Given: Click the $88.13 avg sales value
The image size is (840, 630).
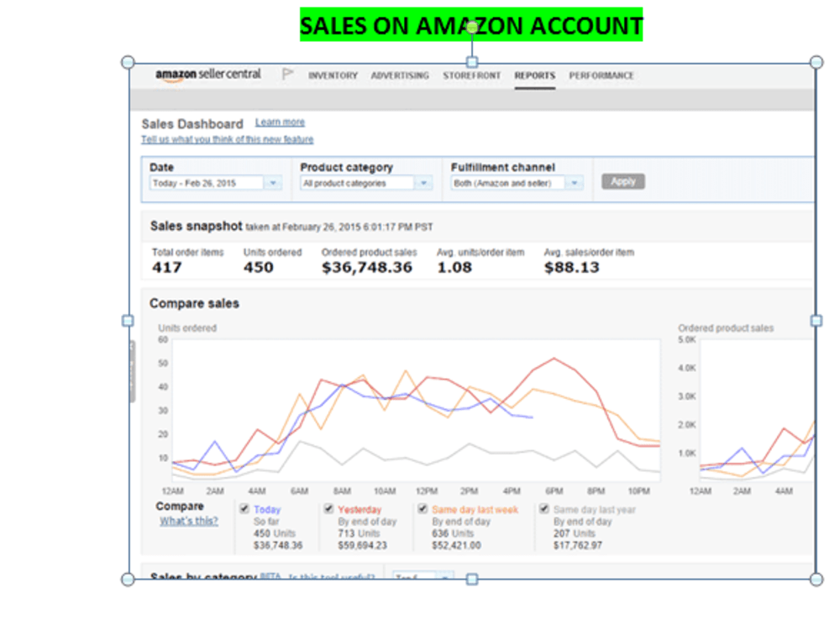Looking at the screenshot, I should 571,267.
